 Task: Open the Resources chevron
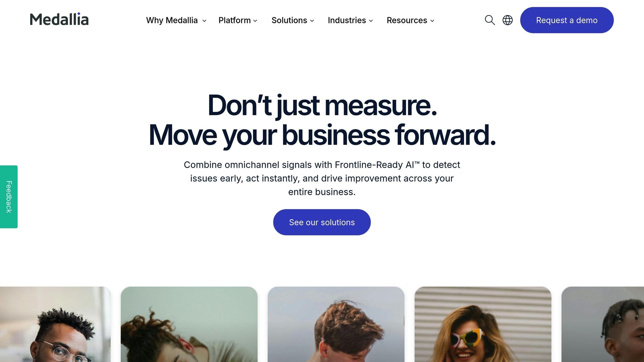click(x=432, y=21)
